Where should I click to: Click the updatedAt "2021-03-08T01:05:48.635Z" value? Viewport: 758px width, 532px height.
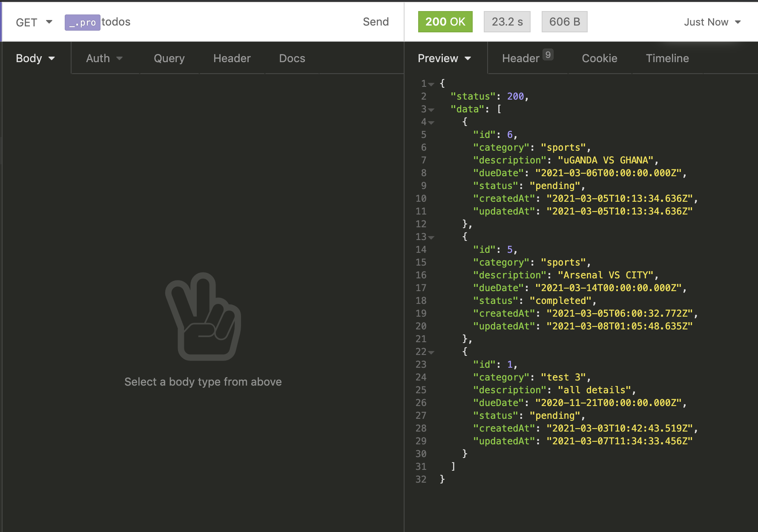coord(620,326)
